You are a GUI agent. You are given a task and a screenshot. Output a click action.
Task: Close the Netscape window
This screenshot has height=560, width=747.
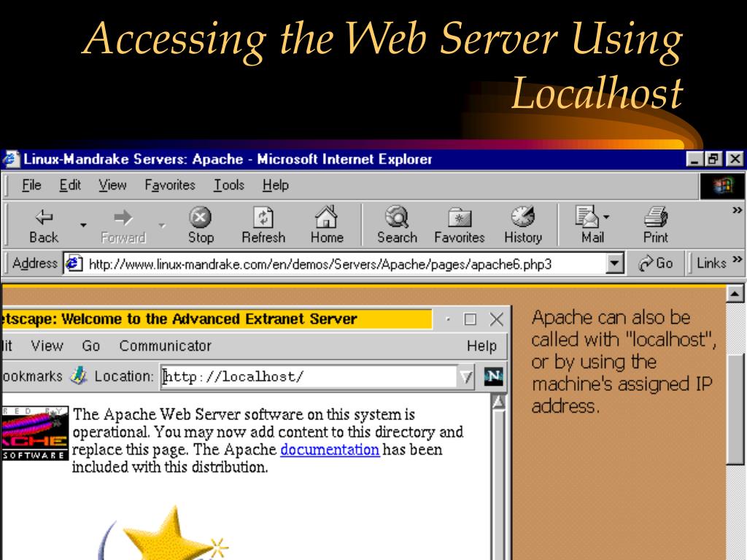tap(496, 319)
